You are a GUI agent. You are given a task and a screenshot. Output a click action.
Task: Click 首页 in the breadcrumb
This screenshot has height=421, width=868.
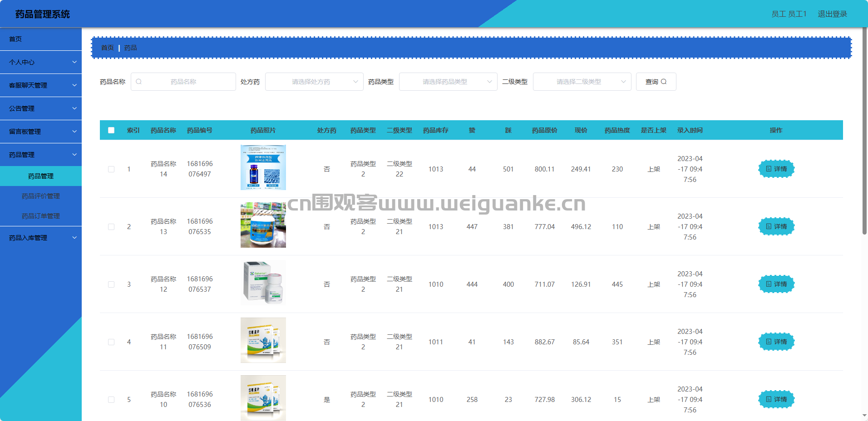tap(108, 48)
